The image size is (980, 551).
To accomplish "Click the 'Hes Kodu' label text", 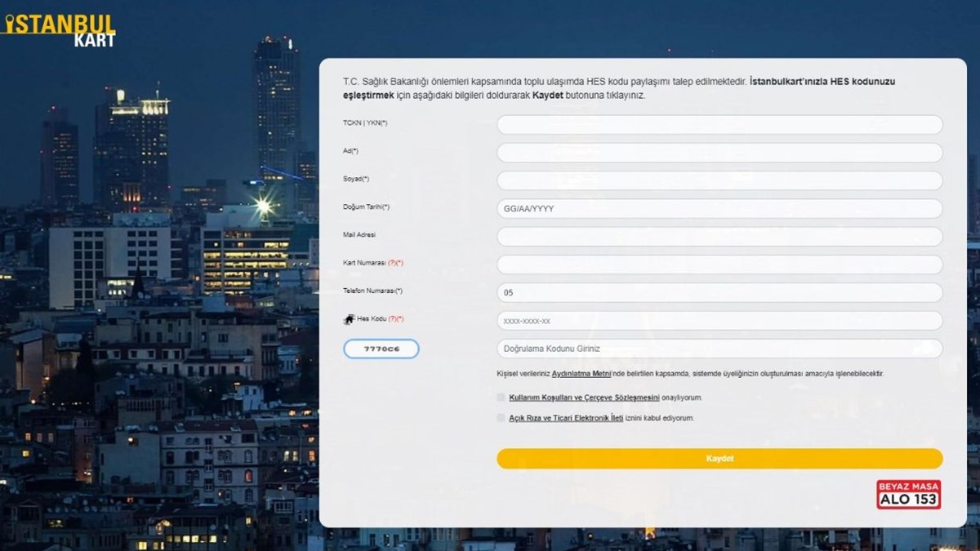I will click(372, 318).
